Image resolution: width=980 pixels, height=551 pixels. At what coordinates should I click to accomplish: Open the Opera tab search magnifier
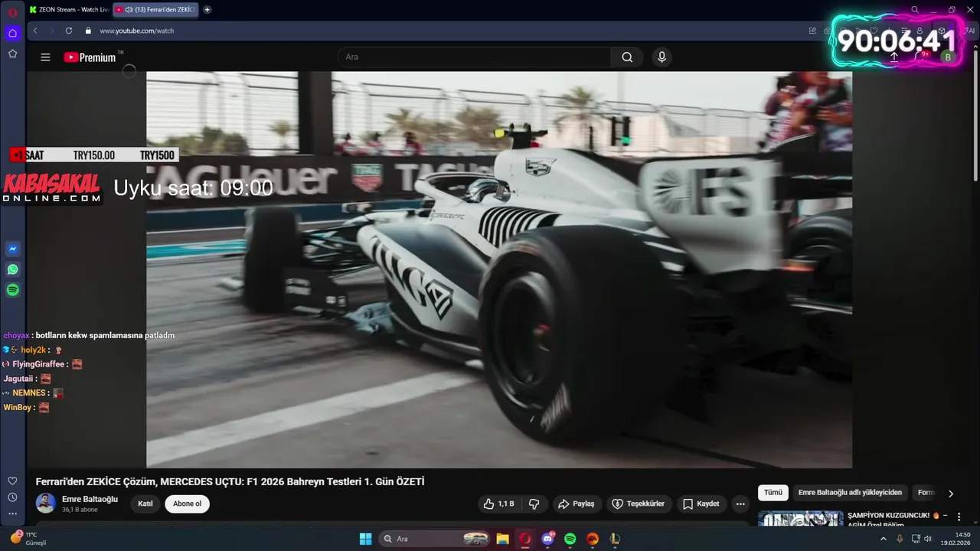click(915, 10)
